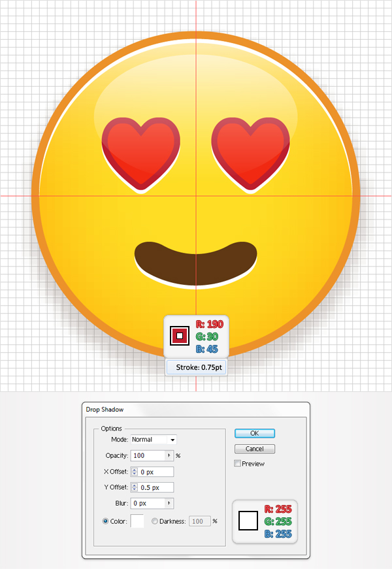Select the left heart eye shape
Image resolution: width=392 pixels, height=569 pixels.
pyautogui.click(x=141, y=154)
